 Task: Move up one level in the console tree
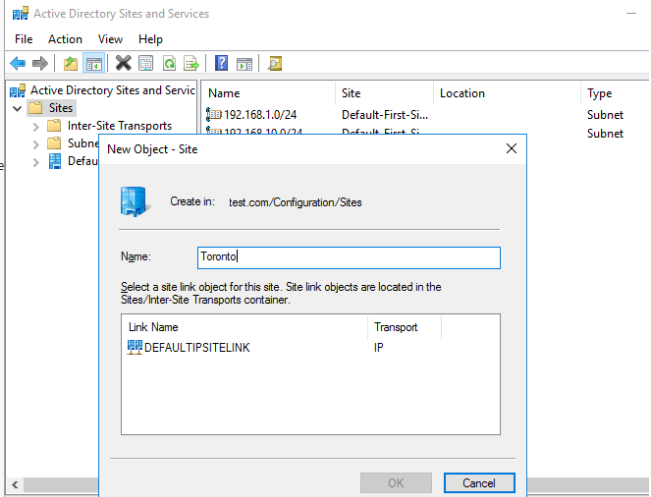click(x=71, y=64)
